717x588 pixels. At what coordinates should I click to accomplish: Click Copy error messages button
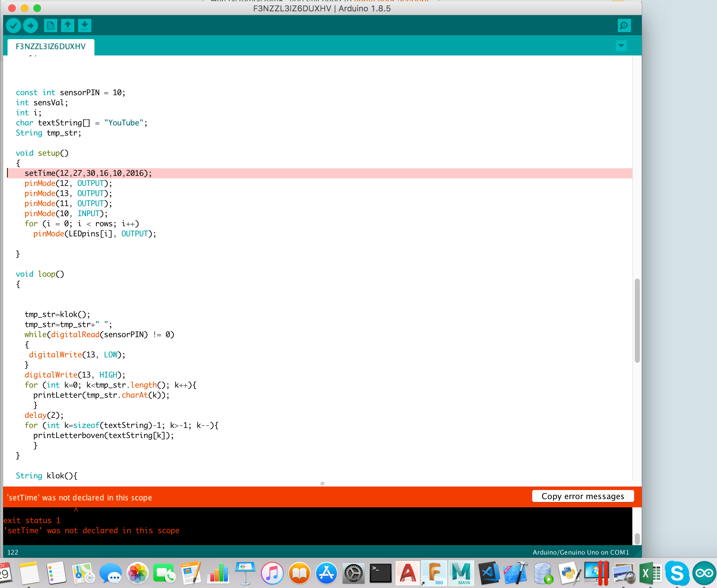(x=583, y=496)
